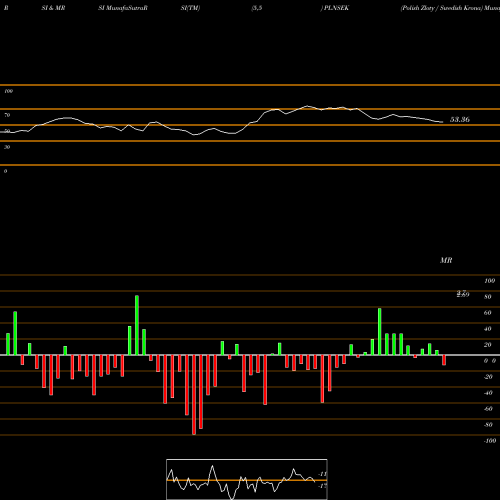The width and height of the screenshot is (500, 500).
Task: Click the 'Polish Zloty / Swedish Krona' title text
Action: point(442,8)
